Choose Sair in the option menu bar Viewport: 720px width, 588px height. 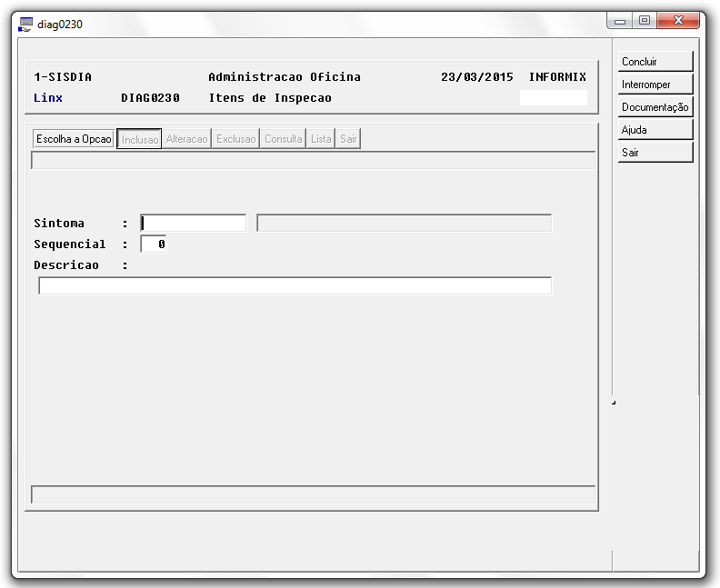tap(348, 139)
